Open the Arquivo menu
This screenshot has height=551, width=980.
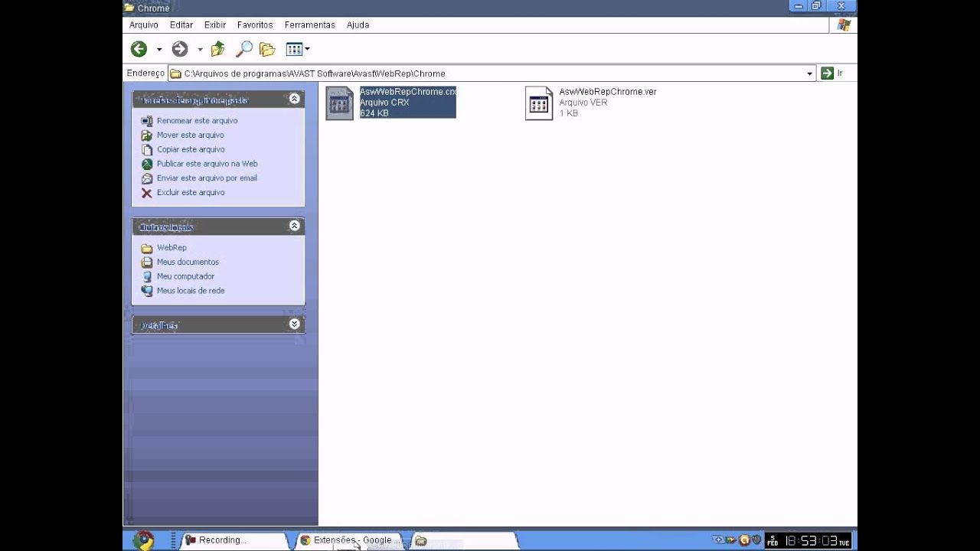144,25
